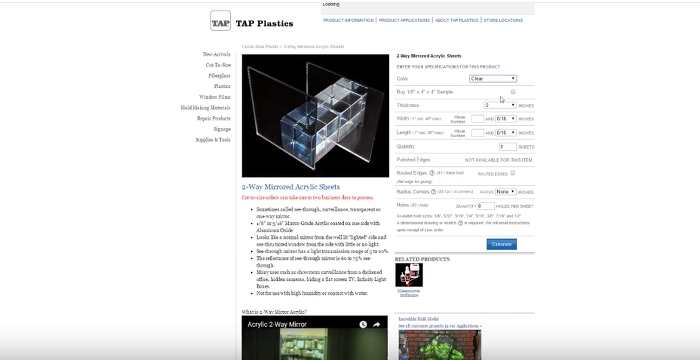The image size is (700, 360).
Task: Select Fiberglass in sidebar
Action: (x=220, y=75)
